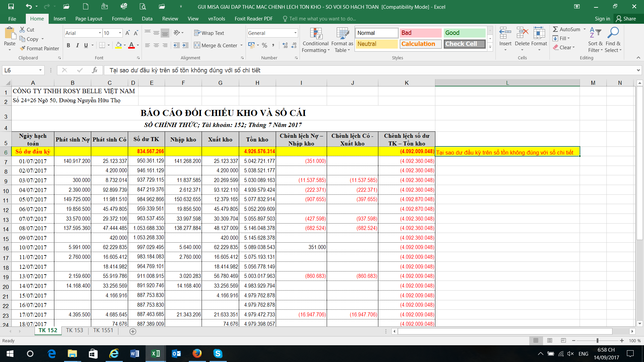
Task: Open the File menu
Action: [x=12, y=19]
